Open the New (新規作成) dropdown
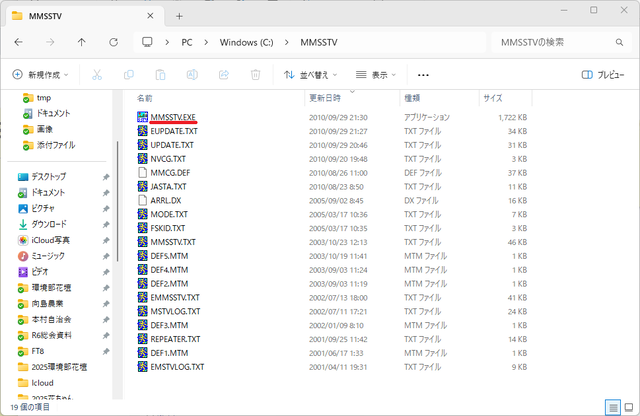This screenshot has height=416, width=640. [x=40, y=75]
